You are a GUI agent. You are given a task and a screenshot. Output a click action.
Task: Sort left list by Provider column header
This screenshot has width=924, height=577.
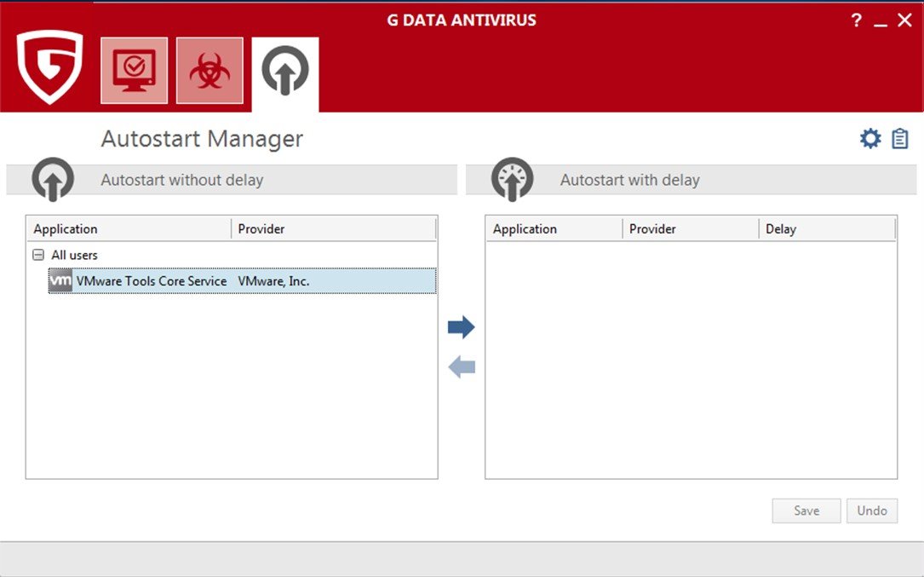pos(334,229)
